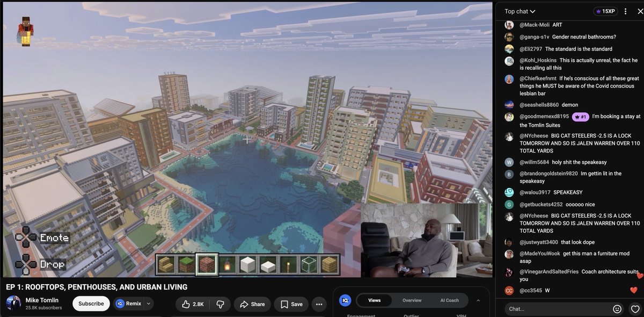
Task: Open @ganga-s1v's profile avatar in chat
Action: click(509, 37)
